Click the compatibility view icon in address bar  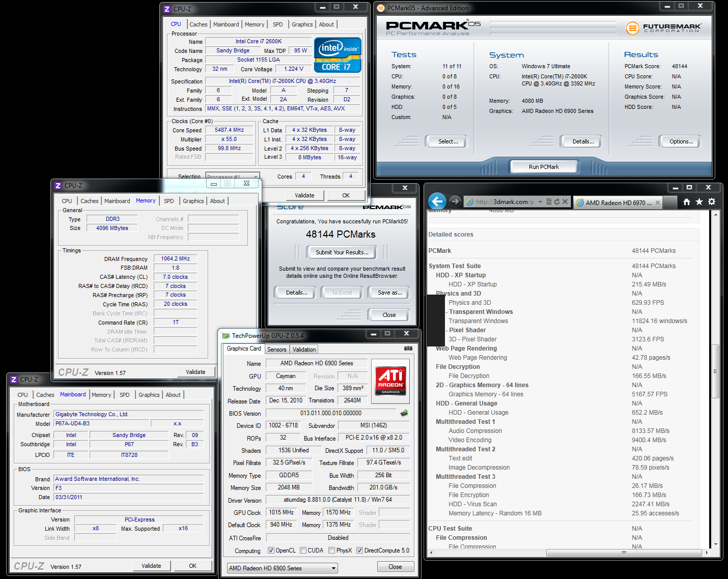549,201
